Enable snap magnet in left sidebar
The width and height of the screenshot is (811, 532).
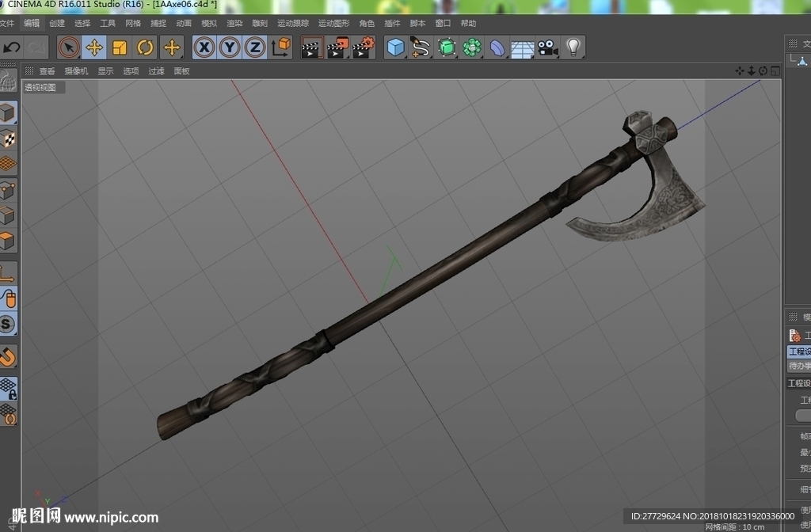point(8,356)
